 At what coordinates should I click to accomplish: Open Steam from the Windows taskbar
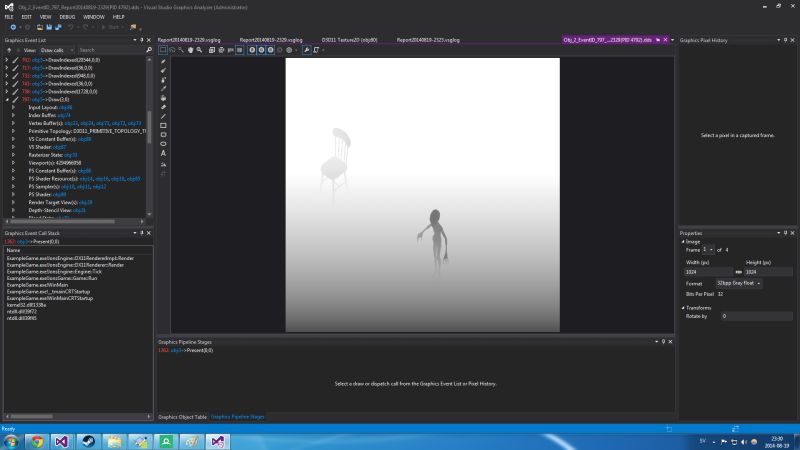(88, 441)
